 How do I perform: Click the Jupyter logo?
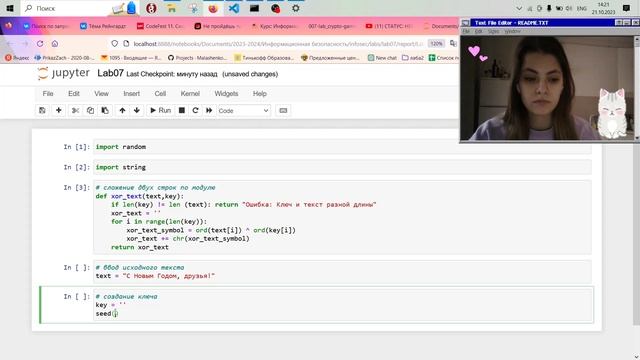[63, 73]
